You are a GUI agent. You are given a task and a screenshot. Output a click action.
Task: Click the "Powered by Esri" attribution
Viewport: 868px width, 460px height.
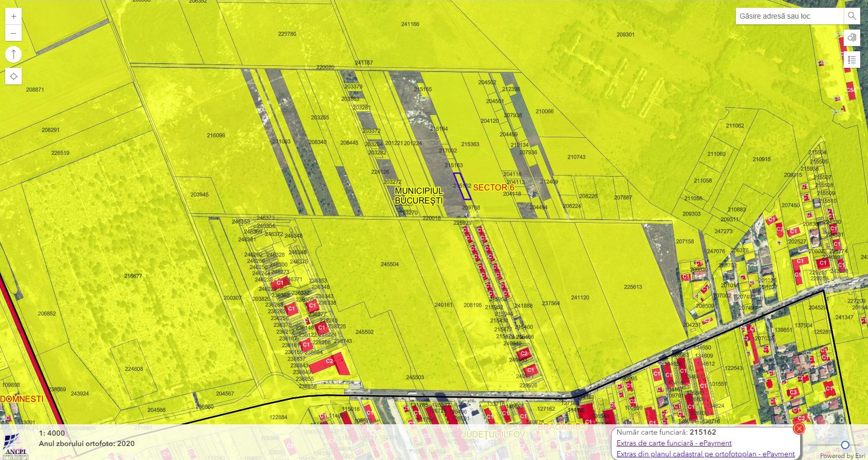coord(844,456)
